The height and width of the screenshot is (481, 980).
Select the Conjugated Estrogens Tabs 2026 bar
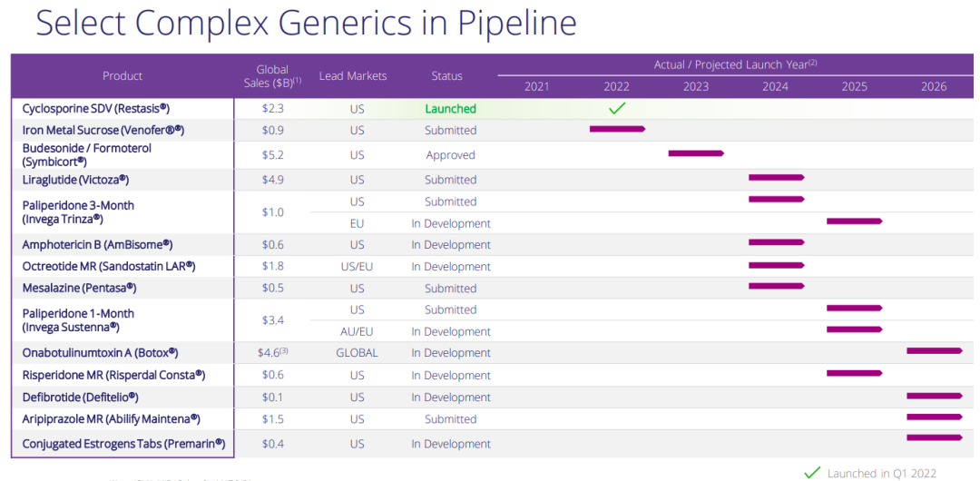pyautogui.click(x=935, y=437)
